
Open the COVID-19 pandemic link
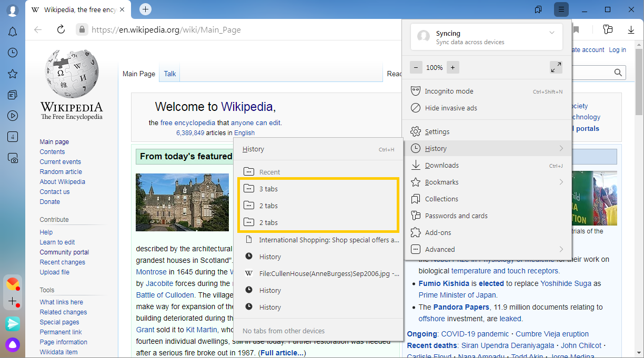(x=475, y=334)
